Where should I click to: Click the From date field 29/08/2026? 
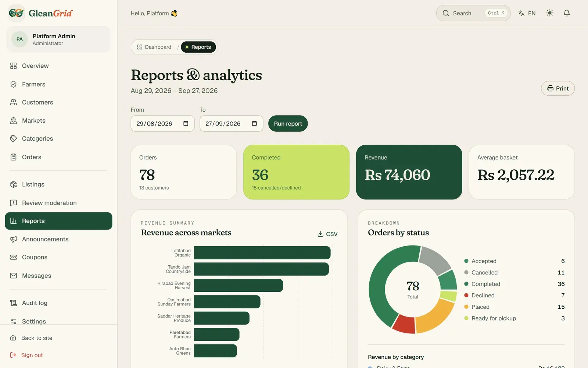(x=162, y=124)
